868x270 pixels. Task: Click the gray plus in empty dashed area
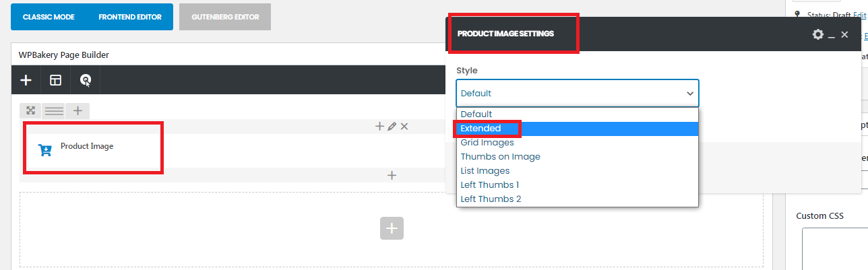pos(392,228)
